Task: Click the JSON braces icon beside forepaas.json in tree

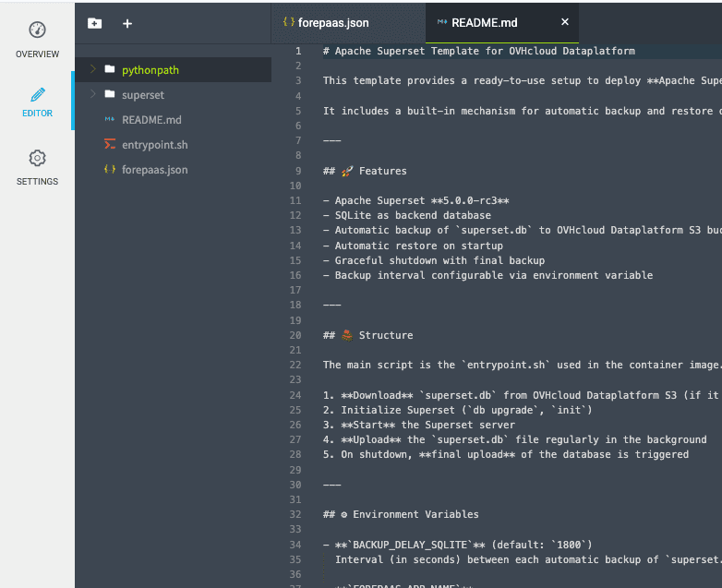Action: pyautogui.click(x=110, y=169)
